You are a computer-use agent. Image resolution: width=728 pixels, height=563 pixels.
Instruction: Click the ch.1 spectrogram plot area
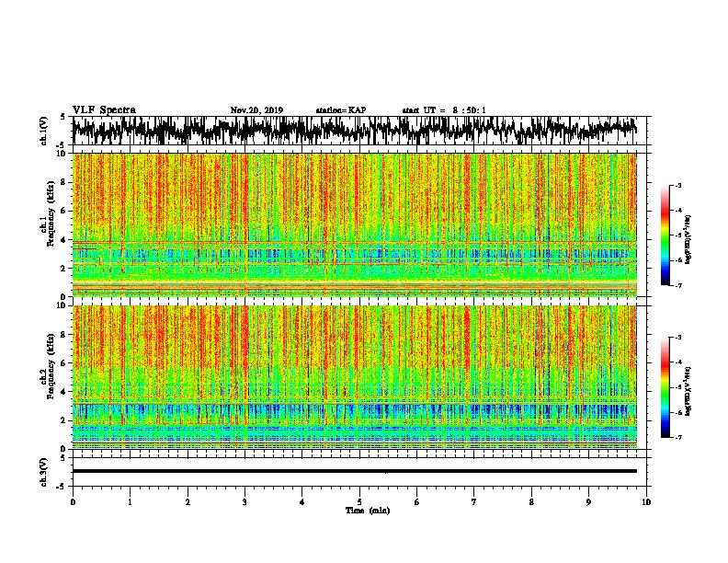354,224
